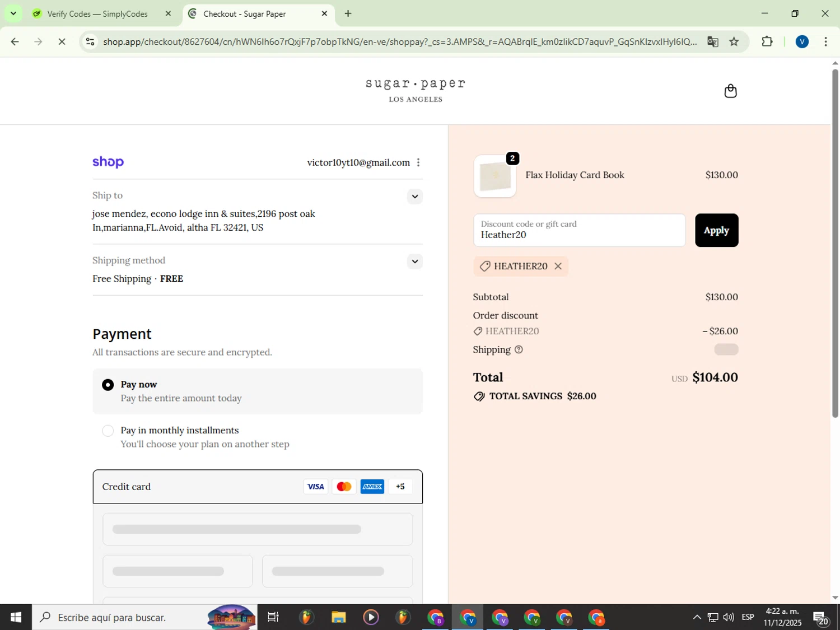Click the Visa card logo
This screenshot has height=630, width=840.
316,487
